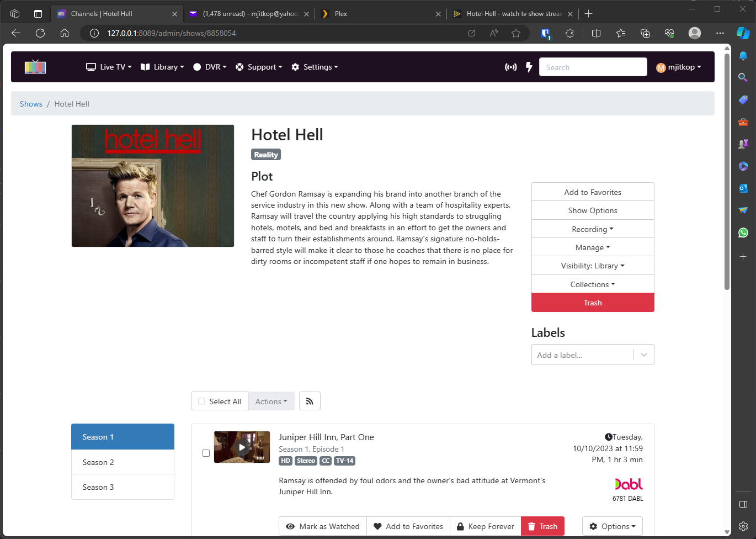Image resolution: width=756 pixels, height=539 pixels.
Task: Click the lightning bolt icon in navbar
Action: 529,67
